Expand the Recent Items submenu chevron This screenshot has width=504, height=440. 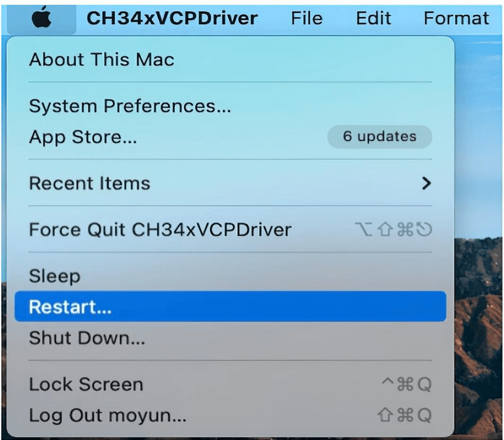click(426, 183)
